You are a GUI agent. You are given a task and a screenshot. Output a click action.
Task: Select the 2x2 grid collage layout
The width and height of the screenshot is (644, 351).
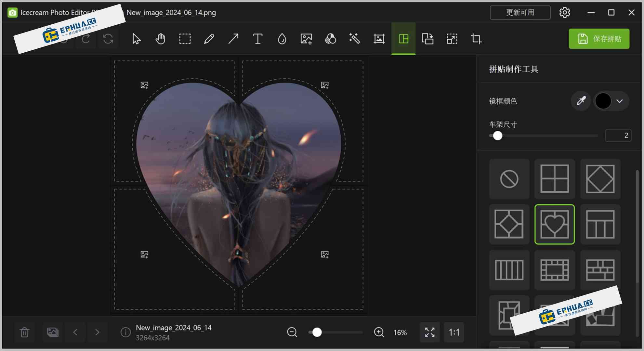[x=555, y=179]
